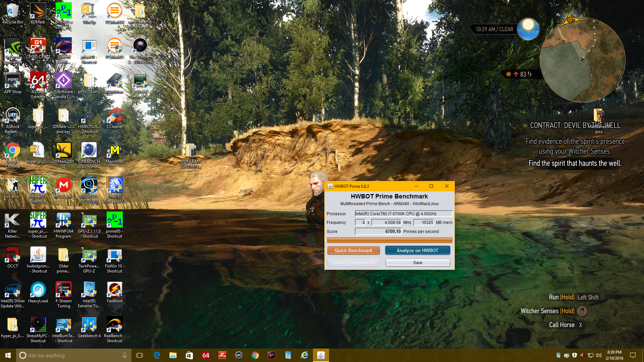Open Killer Network desktop icon
Screen dimensions: 644x362
pos(13,225)
